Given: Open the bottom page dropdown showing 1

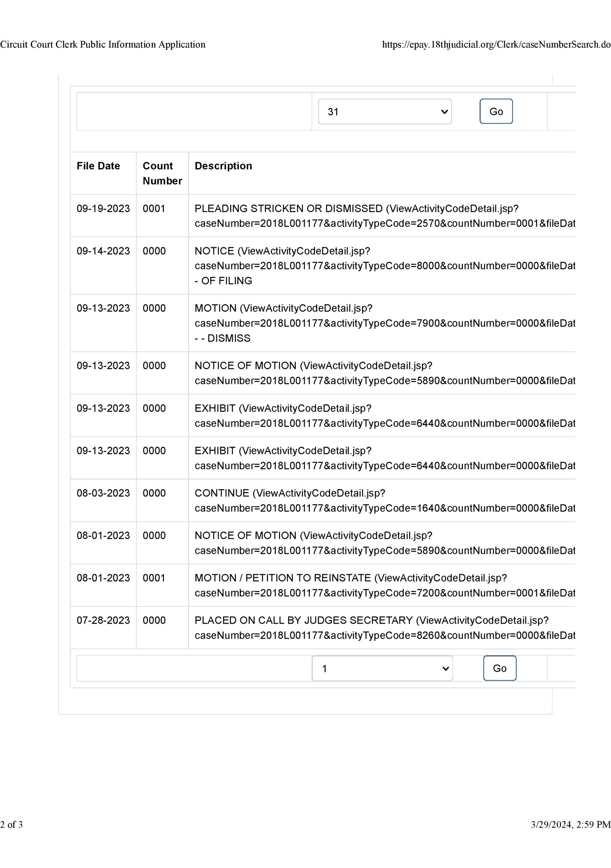Looking at the screenshot, I should click(383, 668).
